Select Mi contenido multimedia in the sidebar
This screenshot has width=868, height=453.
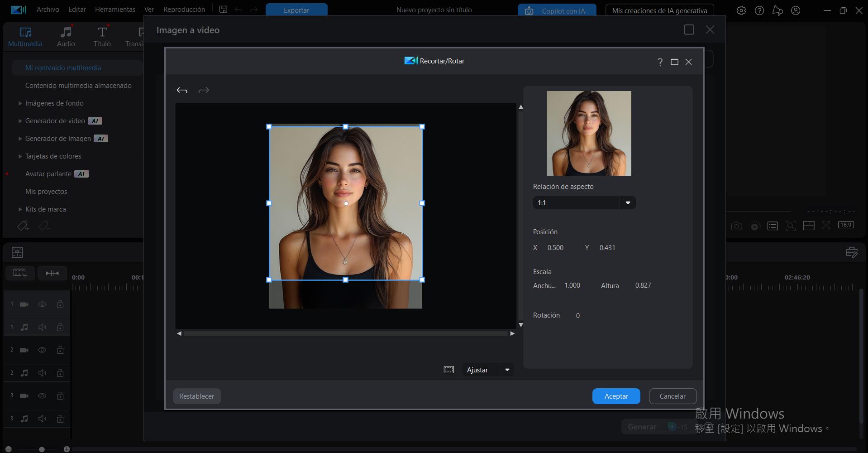pyautogui.click(x=63, y=67)
